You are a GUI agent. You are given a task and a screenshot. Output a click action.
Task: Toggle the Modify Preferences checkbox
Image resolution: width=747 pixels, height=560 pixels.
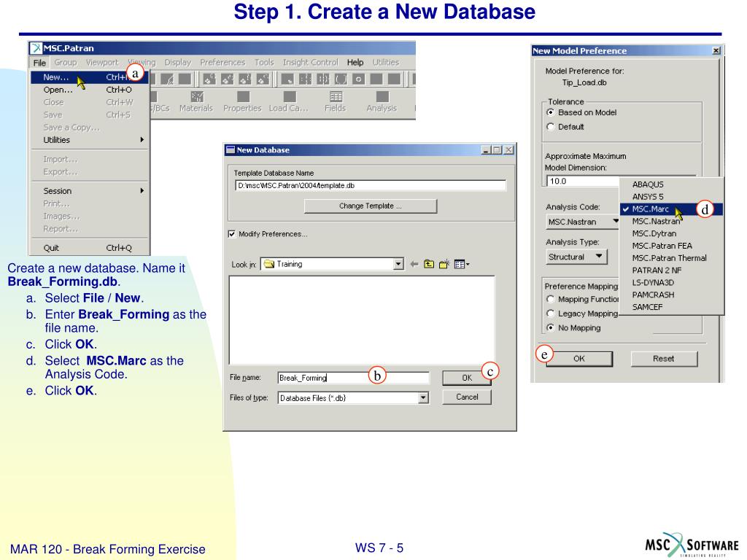point(232,234)
